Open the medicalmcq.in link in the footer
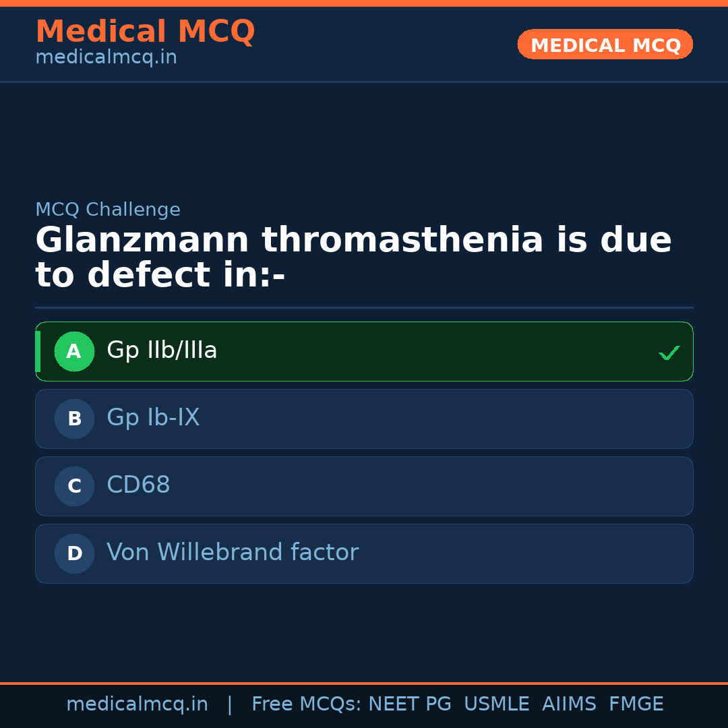The image size is (728, 728). [137, 704]
